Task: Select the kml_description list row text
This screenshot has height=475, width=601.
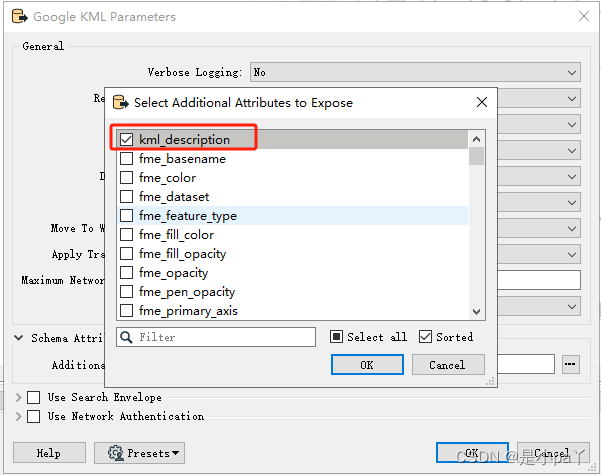Action: coord(184,140)
